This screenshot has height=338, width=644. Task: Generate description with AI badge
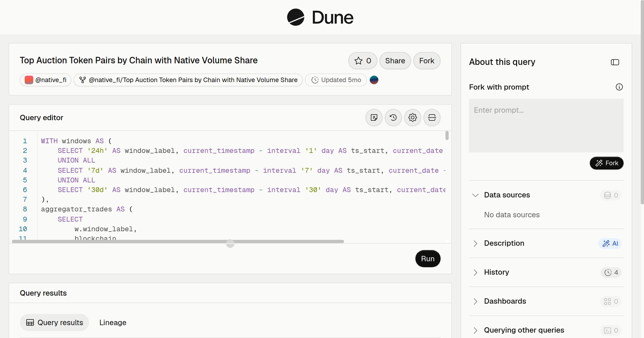[x=610, y=243]
